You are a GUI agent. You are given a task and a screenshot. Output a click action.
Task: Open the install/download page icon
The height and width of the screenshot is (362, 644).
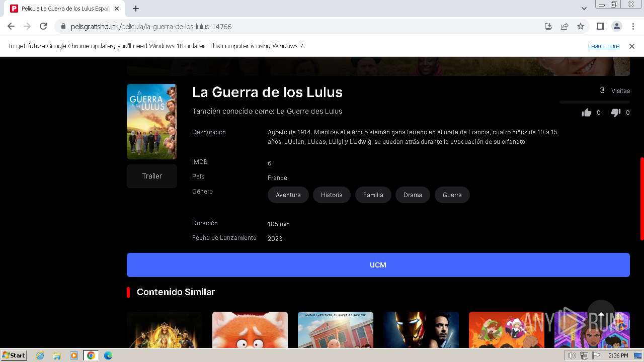pos(548,26)
